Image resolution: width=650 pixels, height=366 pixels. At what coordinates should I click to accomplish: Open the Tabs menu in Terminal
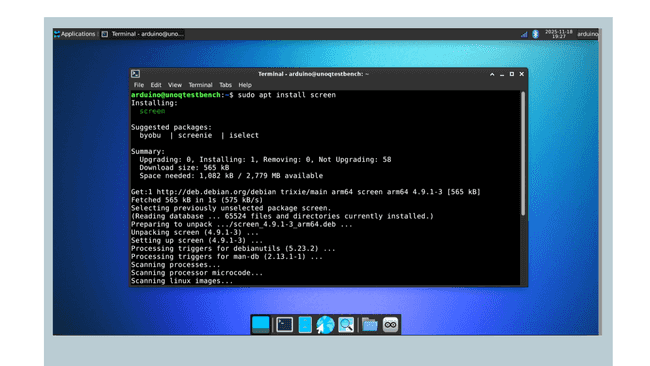coord(226,85)
